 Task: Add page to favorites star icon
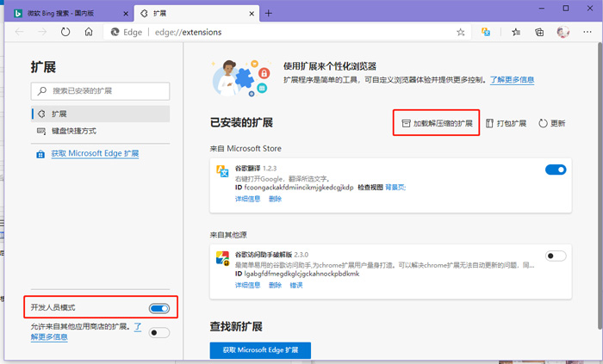[461, 32]
